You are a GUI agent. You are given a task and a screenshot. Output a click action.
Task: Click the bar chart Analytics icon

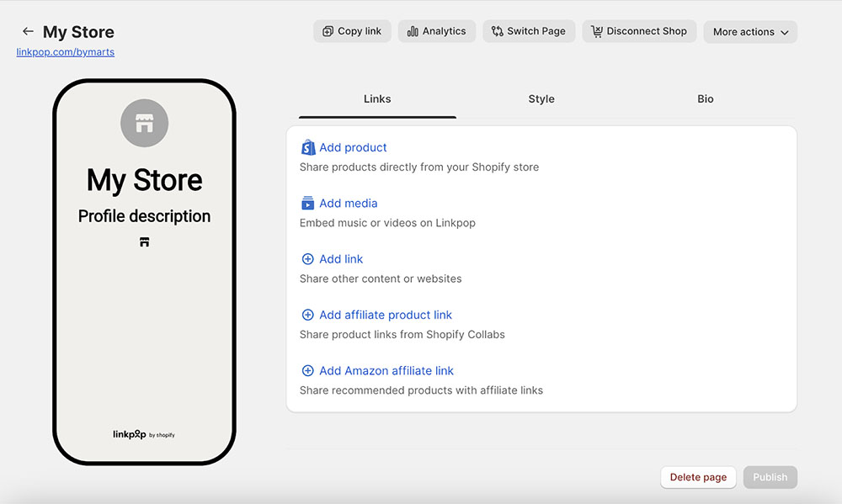pyautogui.click(x=413, y=32)
